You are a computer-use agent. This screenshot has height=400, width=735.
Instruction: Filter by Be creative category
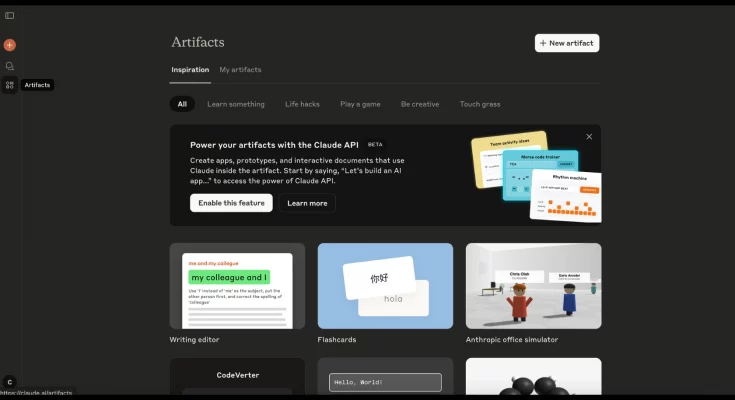click(420, 104)
